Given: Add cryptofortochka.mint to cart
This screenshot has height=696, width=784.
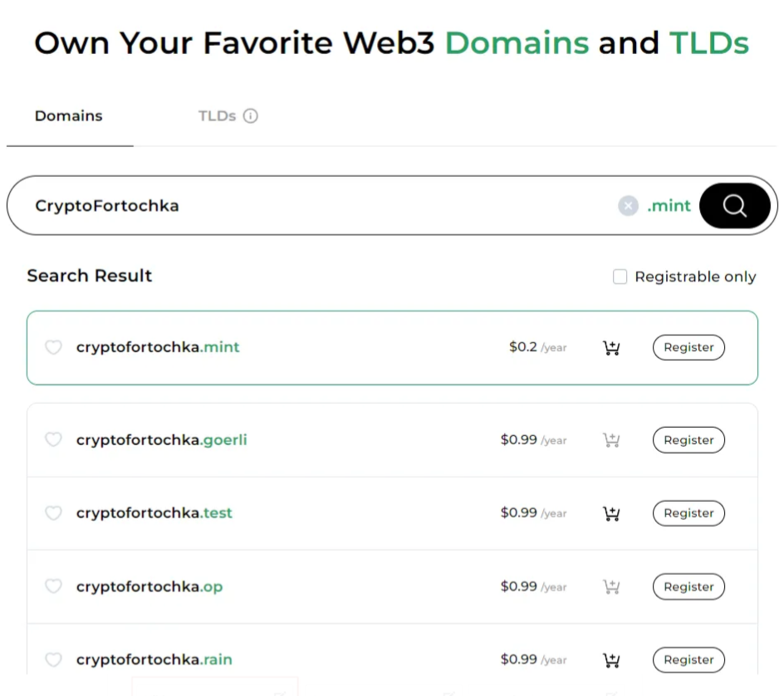Looking at the screenshot, I should pyautogui.click(x=611, y=347).
